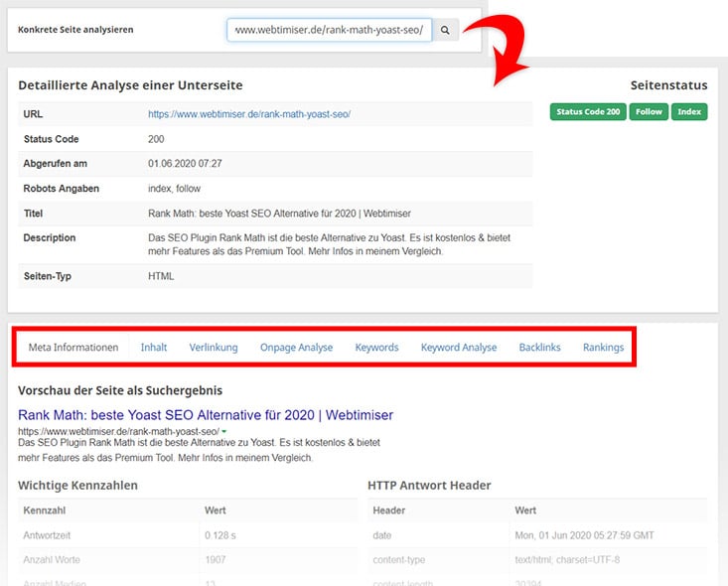This screenshot has height=586, width=728.
Task: Switch to the Rankings tab
Action: [x=603, y=348]
